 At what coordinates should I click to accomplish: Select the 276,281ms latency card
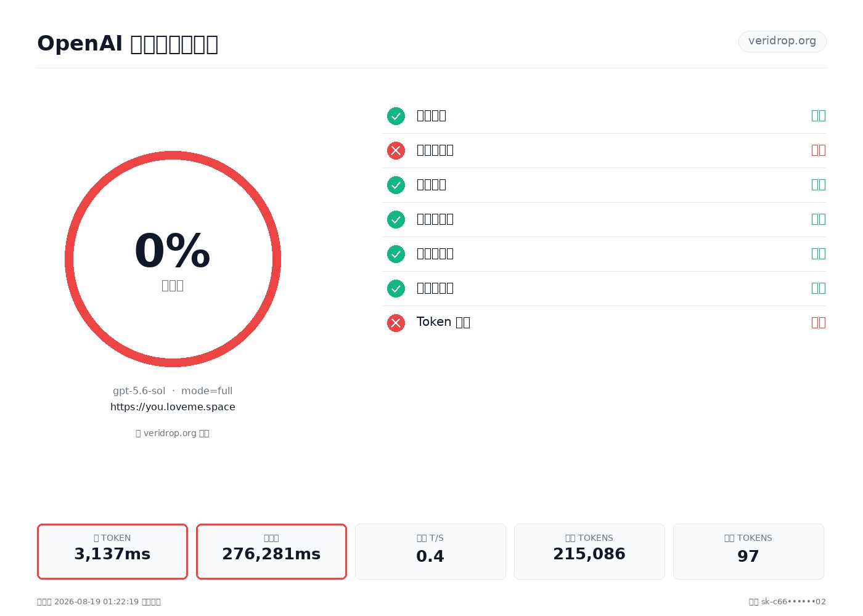point(271,551)
